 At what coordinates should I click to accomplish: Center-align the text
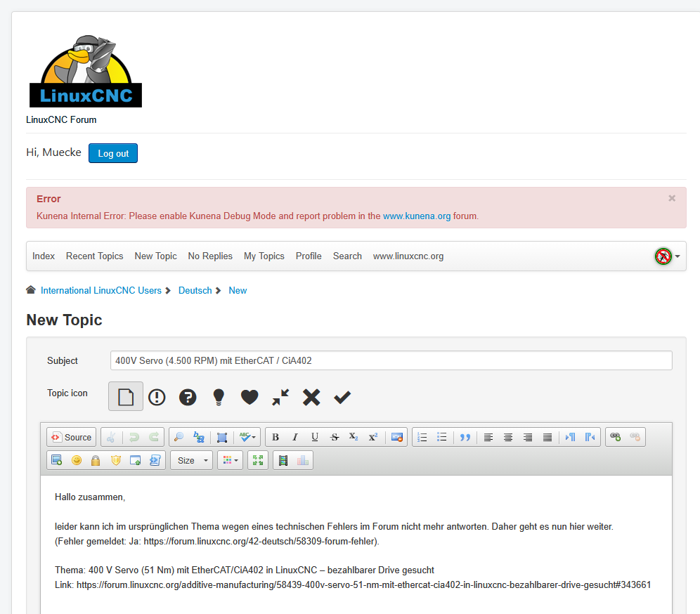point(508,437)
